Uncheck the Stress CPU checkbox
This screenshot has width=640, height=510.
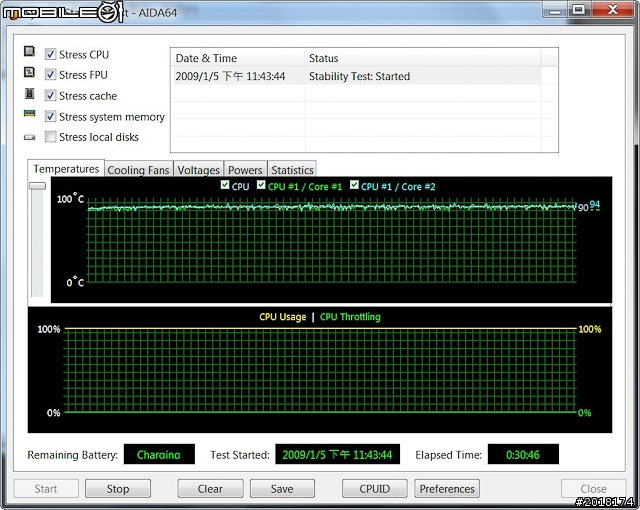[50, 54]
